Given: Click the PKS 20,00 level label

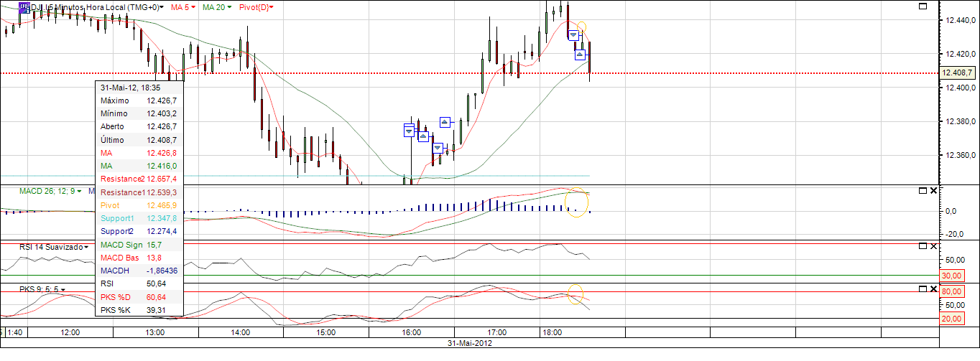Looking at the screenshot, I should click(951, 319).
